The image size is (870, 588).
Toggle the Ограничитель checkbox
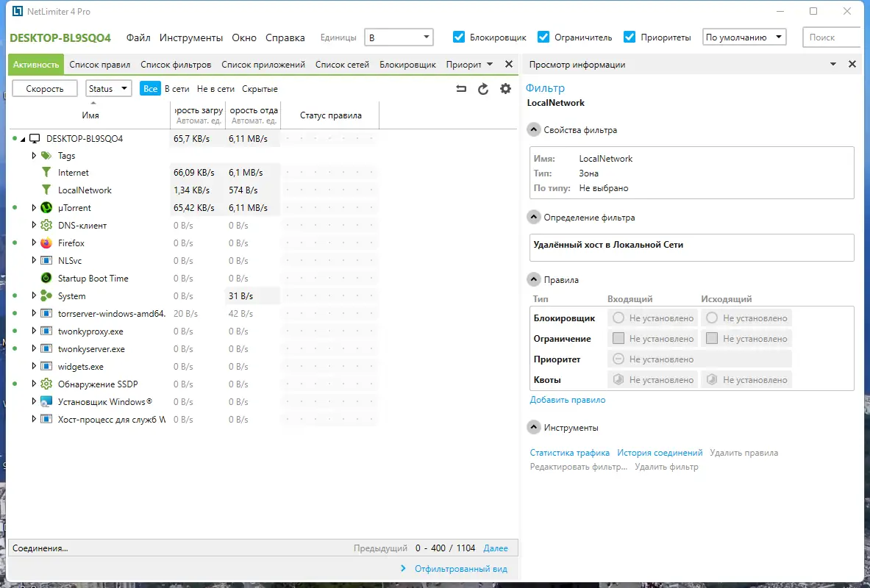click(543, 37)
